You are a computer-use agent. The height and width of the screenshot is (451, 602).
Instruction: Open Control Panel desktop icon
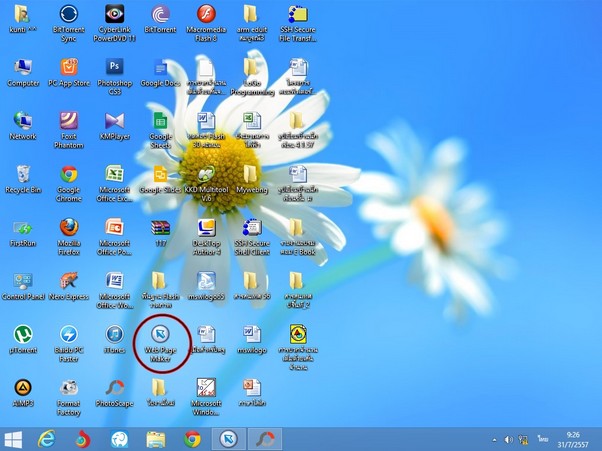23,286
